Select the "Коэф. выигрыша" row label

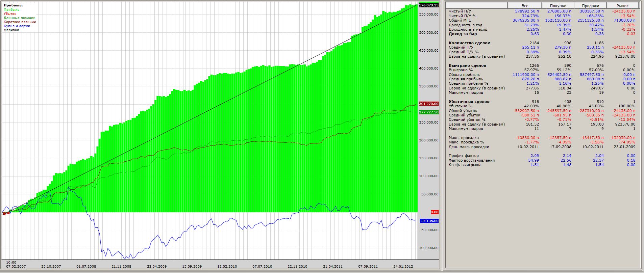click(x=465, y=165)
